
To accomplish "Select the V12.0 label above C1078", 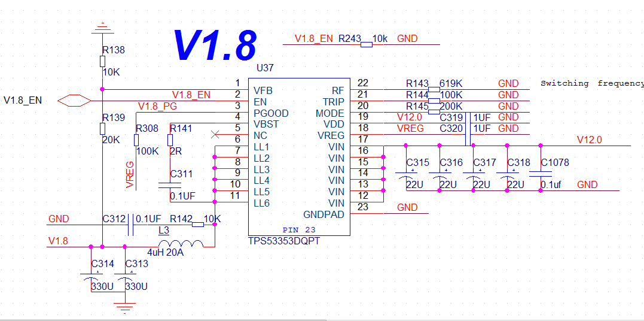I will pyautogui.click(x=590, y=140).
